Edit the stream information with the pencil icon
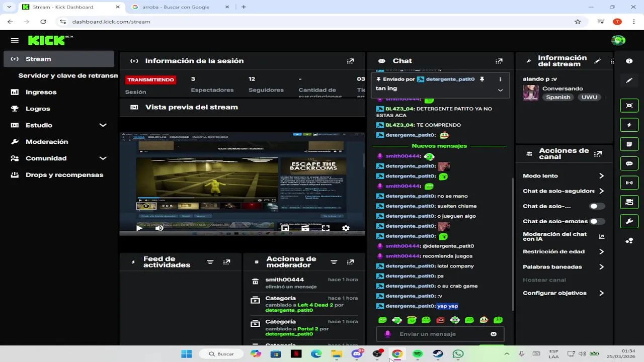The width and height of the screenshot is (644, 362). [597, 61]
